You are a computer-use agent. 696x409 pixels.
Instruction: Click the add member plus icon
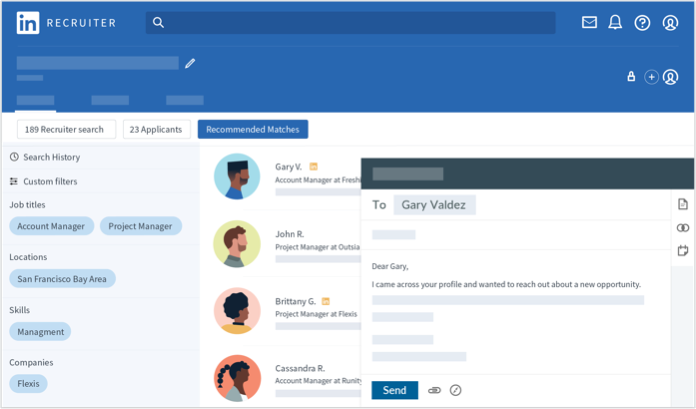pos(651,77)
